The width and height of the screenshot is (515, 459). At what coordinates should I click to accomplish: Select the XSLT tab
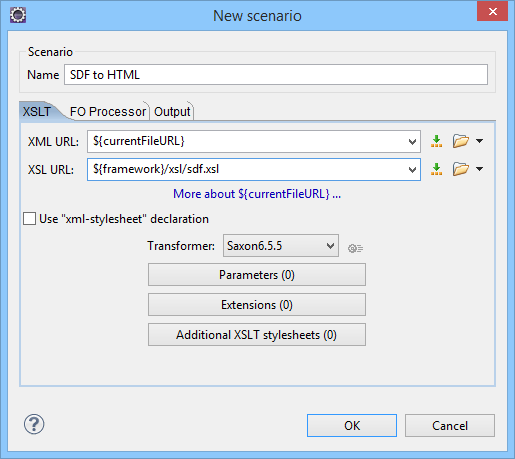point(37,111)
